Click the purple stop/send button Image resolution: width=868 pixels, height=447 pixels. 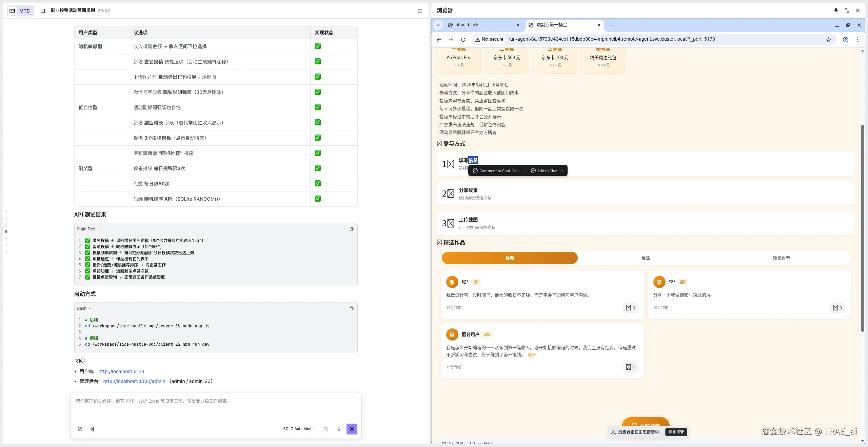point(352,429)
